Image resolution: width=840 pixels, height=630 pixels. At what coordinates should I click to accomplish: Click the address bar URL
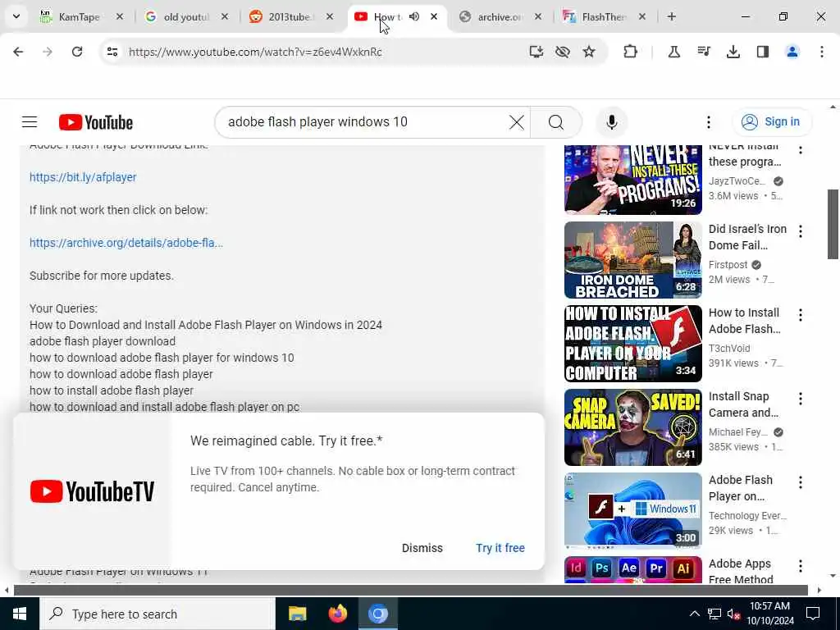(255, 52)
